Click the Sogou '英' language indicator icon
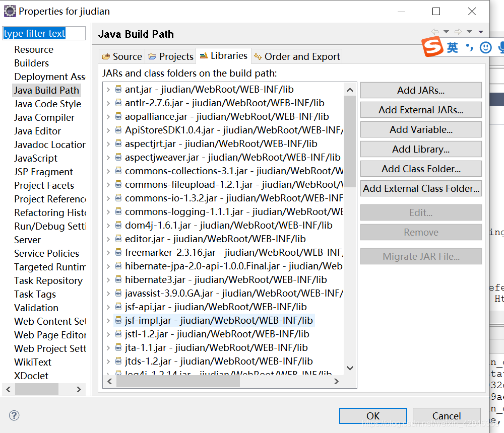 [453, 48]
